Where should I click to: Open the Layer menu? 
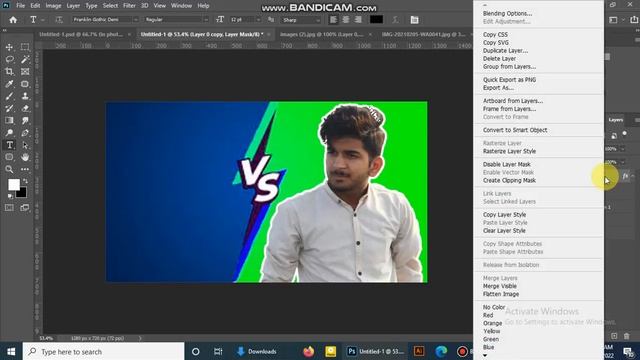point(73,6)
